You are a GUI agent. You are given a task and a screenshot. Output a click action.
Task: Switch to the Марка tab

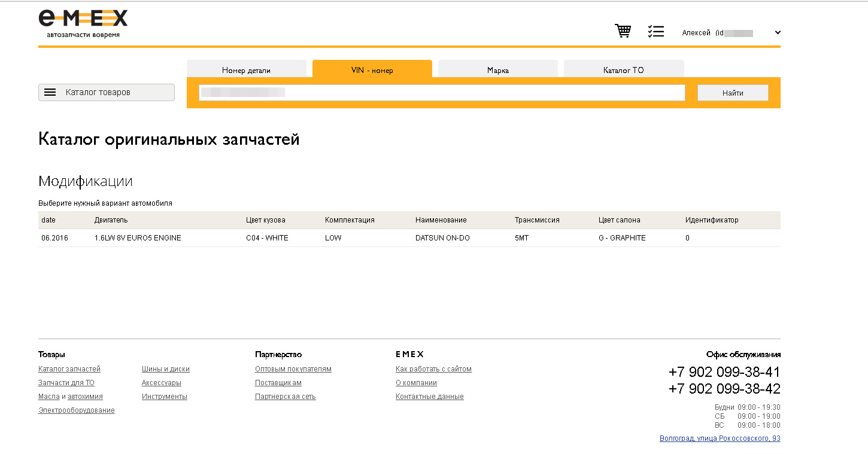coord(498,70)
